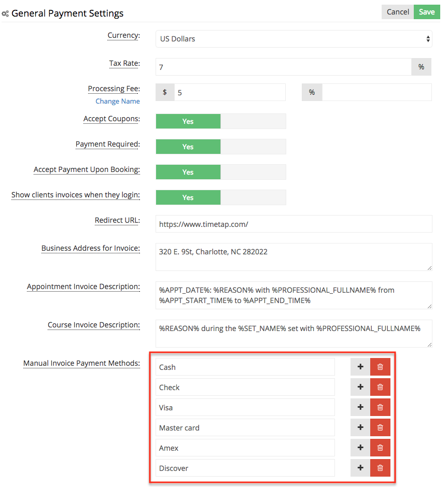
Task: Remove the Discover payment method
Action: point(380,467)
